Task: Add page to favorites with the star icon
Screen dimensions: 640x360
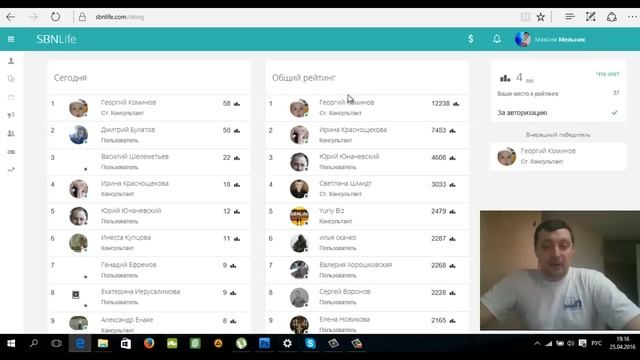Action: coord(541,17)
